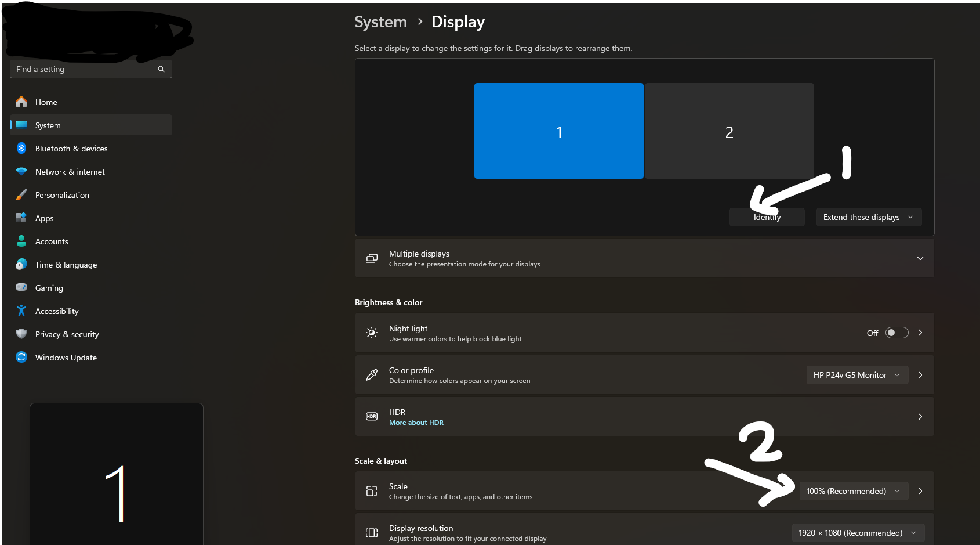Screen dimensions: 980x545
Task: Click the Personalization paintbrush icon
Action: (21, 194)
